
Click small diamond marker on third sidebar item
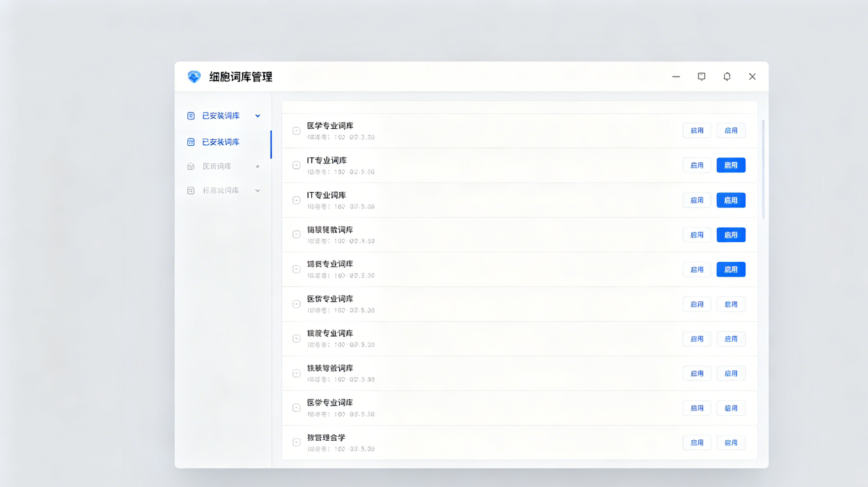point(258,166)
